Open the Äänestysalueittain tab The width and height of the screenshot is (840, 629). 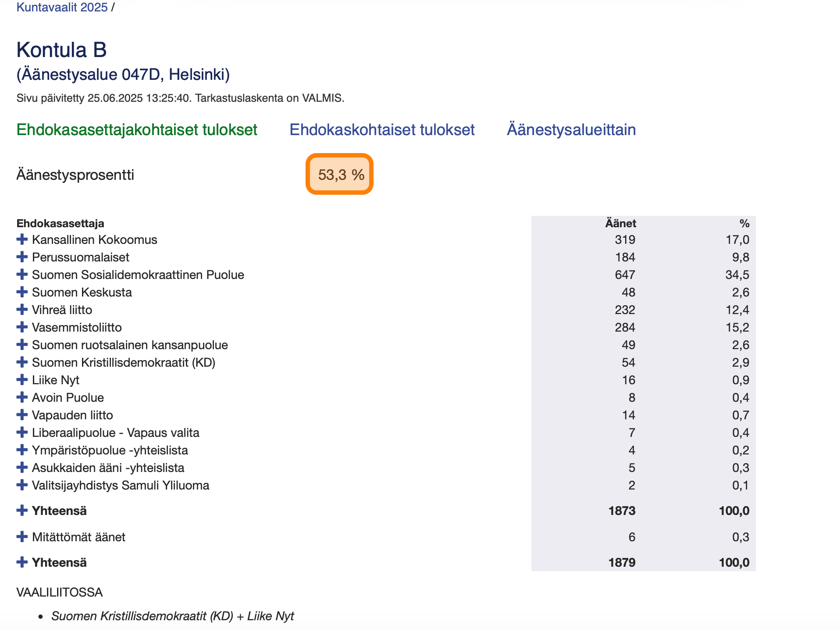tap(571, 130)
